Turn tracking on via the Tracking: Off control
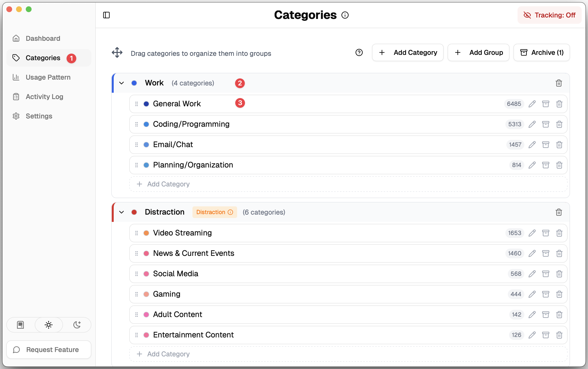 pos(549,15)
